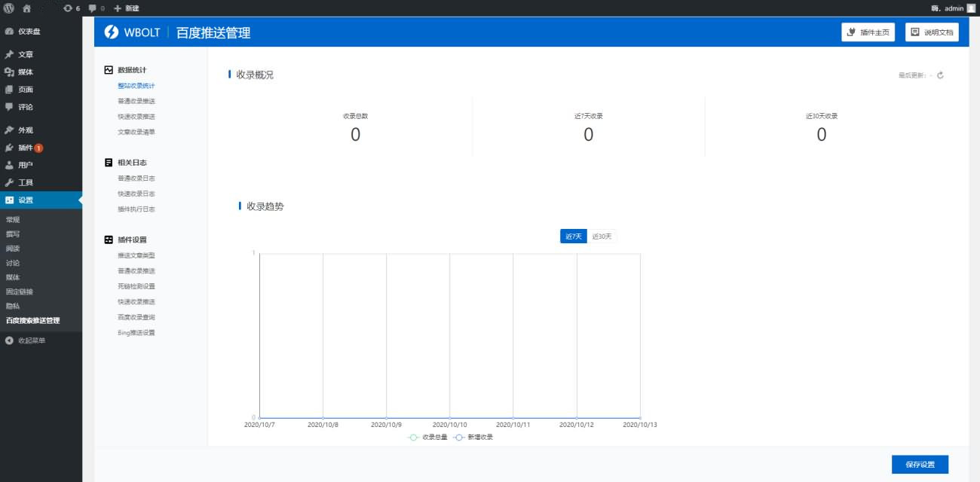Visit site via the home icon

26,8
